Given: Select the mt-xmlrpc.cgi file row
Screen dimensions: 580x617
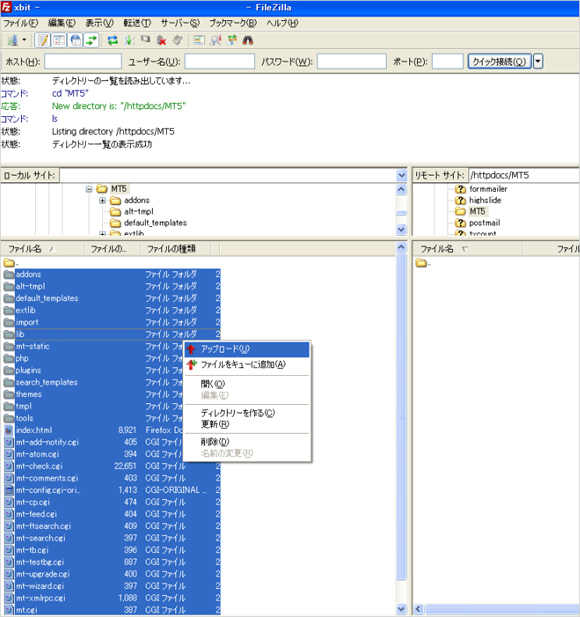Looking at the screenshot, I should [x=111, y=598].
